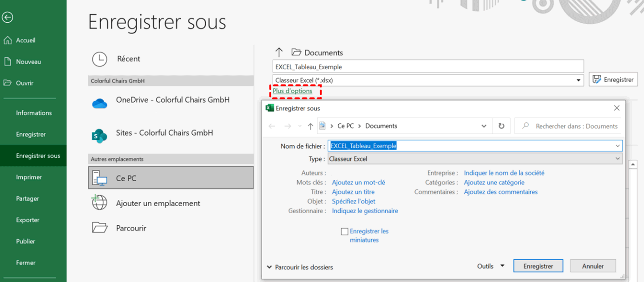Click the Plus d'options link
The width and height of the screenshot is (644, 282).
pyautogui.click(x=292, y=91)
